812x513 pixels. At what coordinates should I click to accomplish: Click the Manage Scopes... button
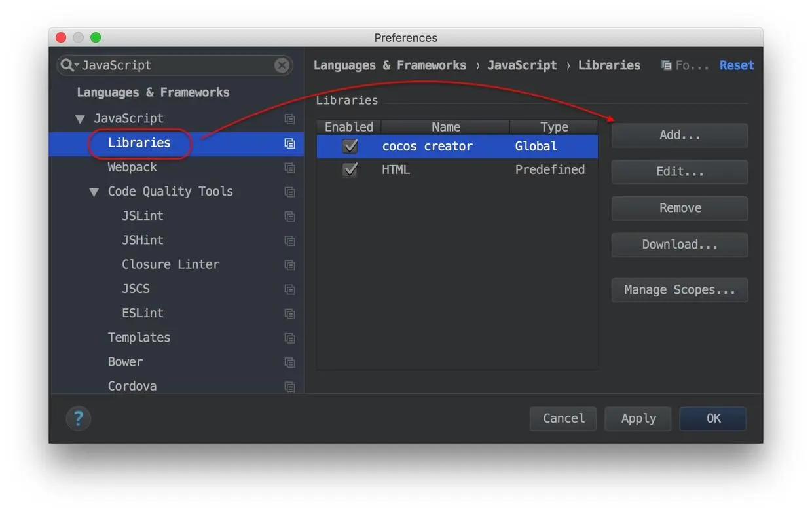tap(679, 290)
